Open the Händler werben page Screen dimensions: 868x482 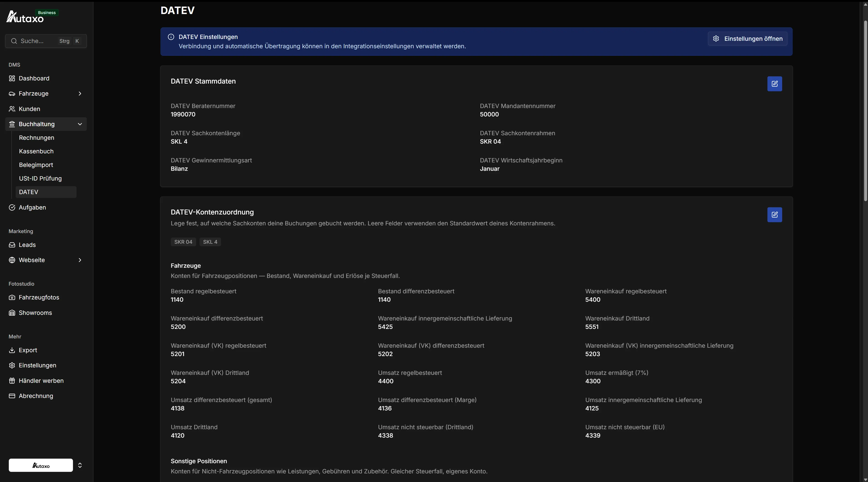[46, 381]
